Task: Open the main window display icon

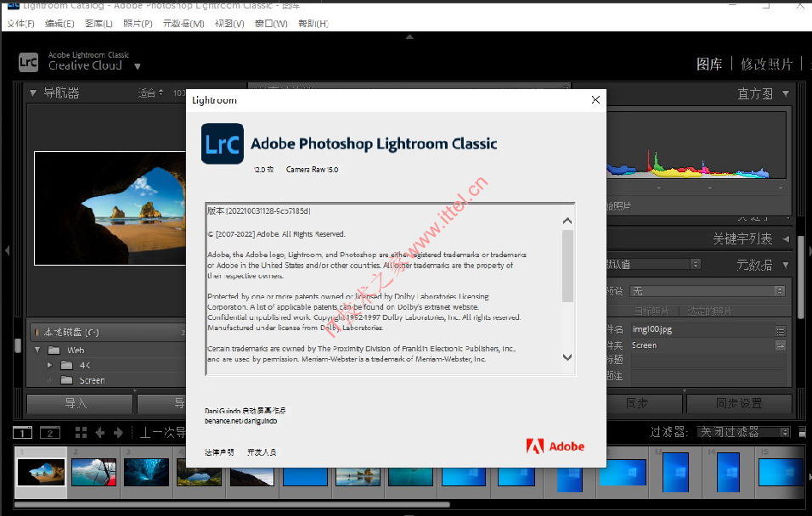Action: pos(22,433)
